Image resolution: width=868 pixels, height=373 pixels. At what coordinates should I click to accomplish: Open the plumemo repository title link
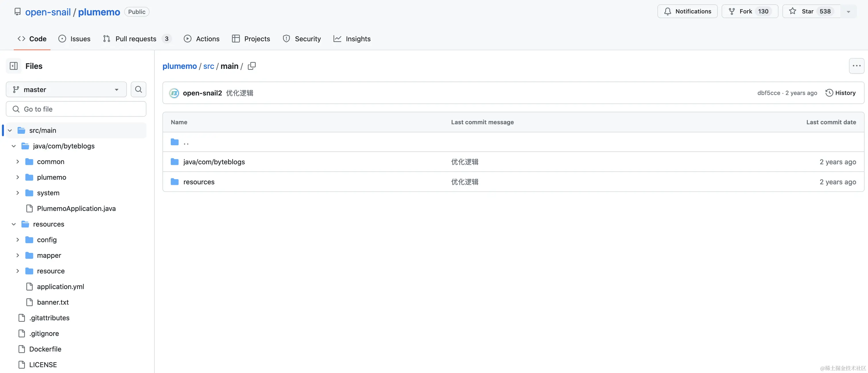[x=99, y=12]
